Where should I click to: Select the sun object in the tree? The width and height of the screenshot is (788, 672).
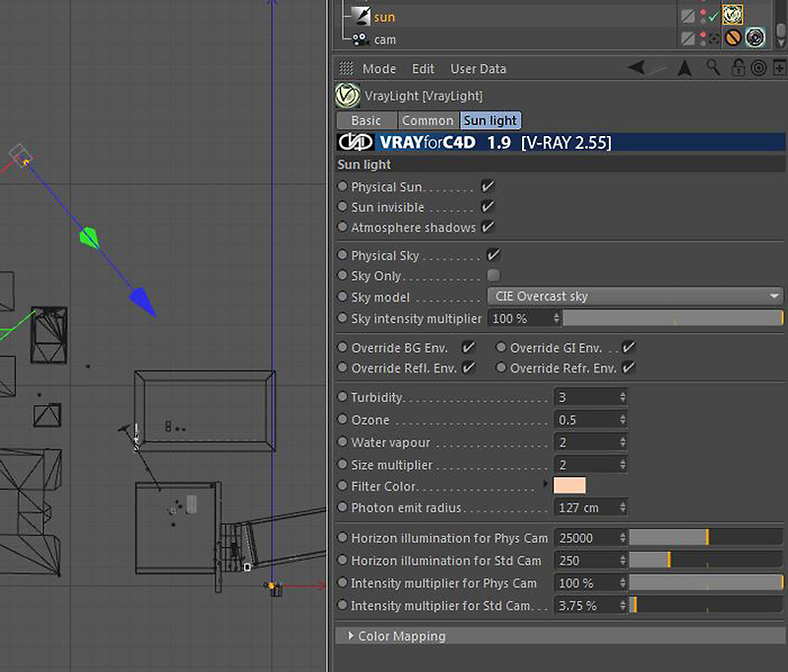pos(384,17)
